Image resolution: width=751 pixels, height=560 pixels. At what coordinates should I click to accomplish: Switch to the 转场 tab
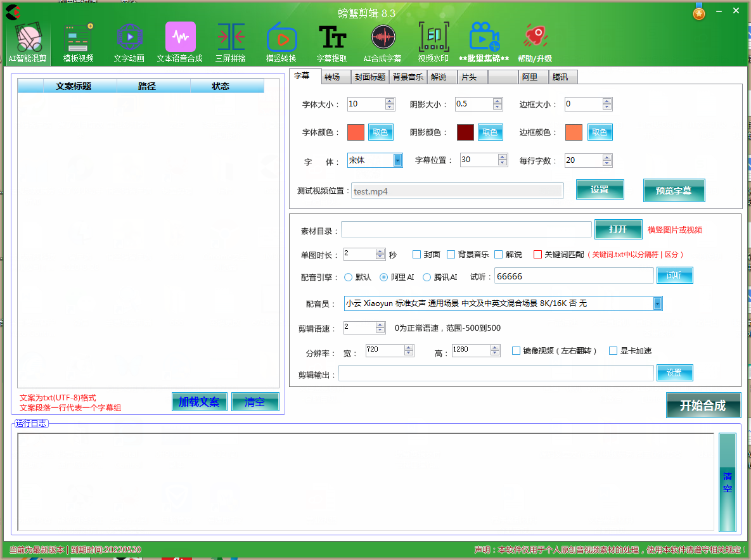(332, 77)
